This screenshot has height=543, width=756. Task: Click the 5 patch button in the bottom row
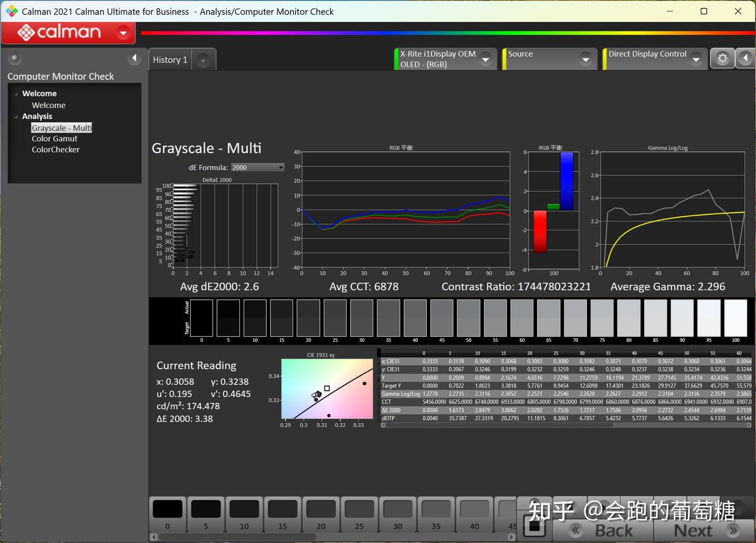206,515
